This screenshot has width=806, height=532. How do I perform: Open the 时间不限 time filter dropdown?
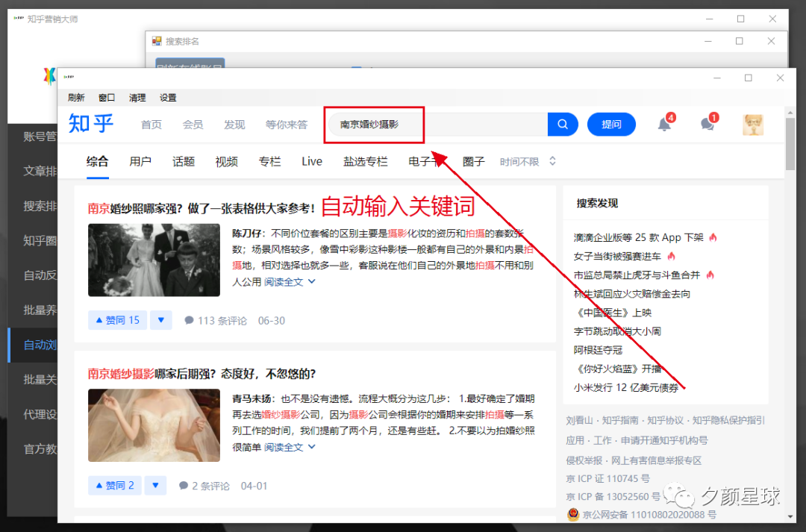pos(528,162)
